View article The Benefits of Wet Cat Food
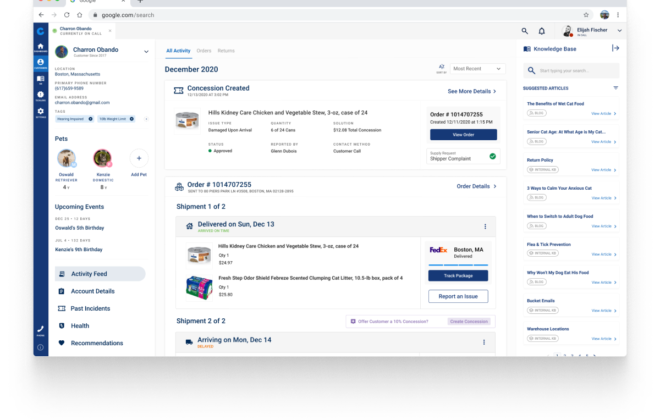Image resolution: width=660 pixels, height=420 pixels. coord(604,114)
